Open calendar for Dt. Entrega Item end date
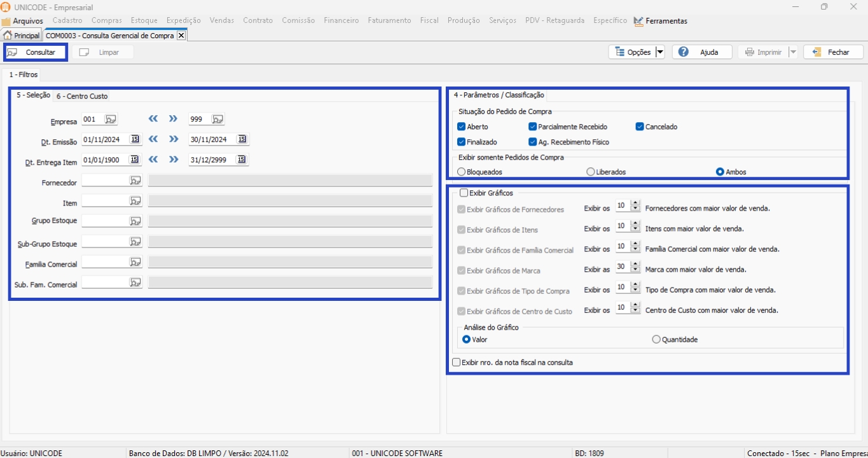This screenshot has width=868, height=458. pos(242,160)
